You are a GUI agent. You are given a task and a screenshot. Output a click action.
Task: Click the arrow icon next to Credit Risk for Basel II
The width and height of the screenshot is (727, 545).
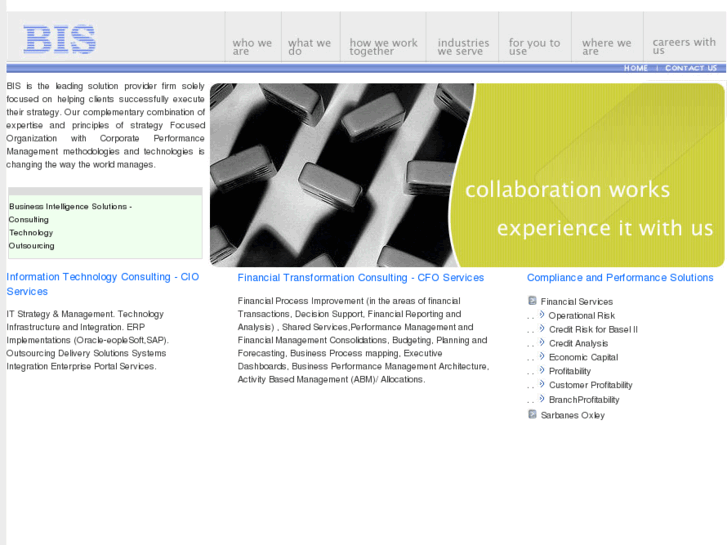click(x=542, y=328)
